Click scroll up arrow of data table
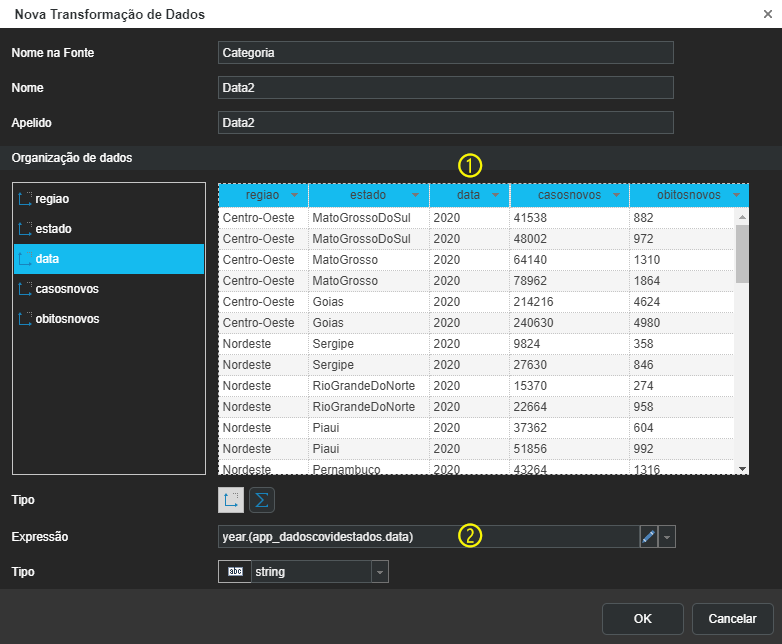 click(742, 216)
